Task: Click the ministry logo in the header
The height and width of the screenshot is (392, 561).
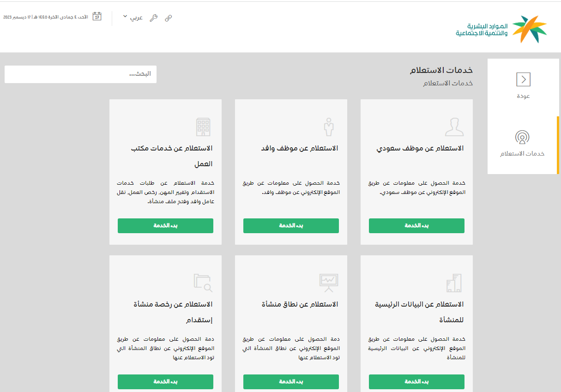Action: pos(501,29)
